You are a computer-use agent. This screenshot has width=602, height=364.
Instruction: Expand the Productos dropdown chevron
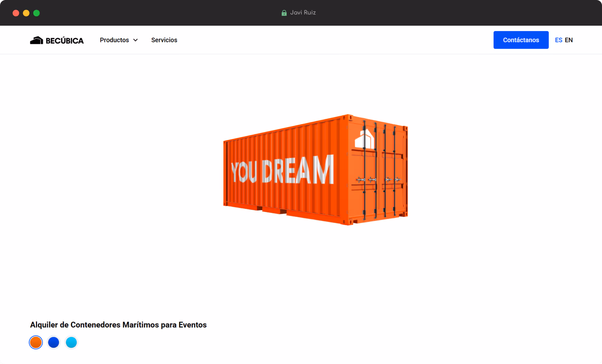tap(136, 40)
